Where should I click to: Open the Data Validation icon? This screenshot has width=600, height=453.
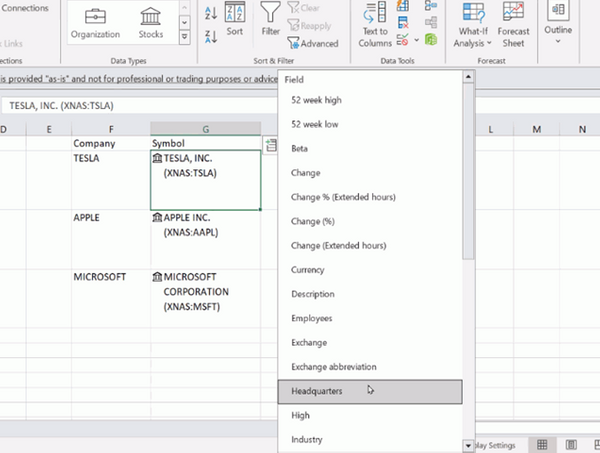[403, 40]
